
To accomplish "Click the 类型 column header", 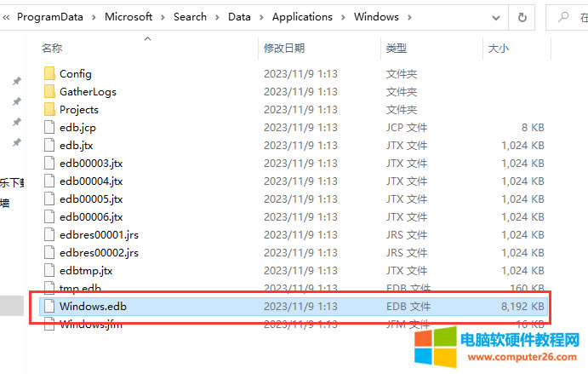I will 397,49.
